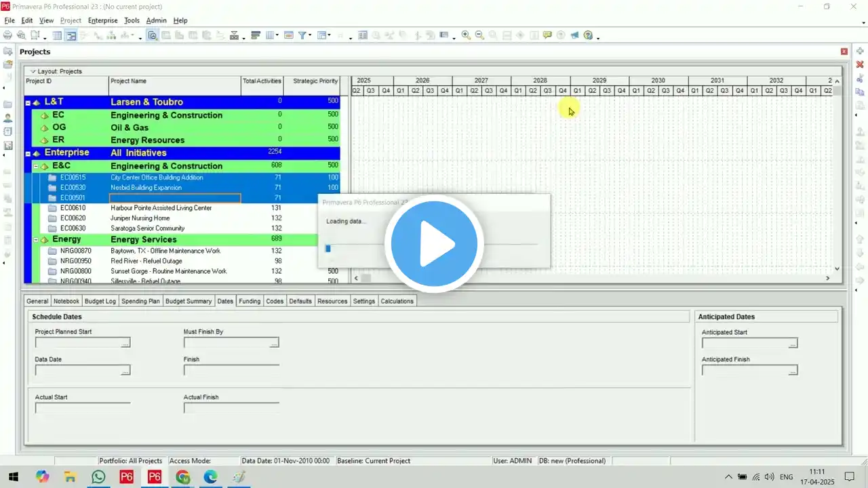Viewport: 868px width, 488px height.
Task: Show hidden system tray icons
Action: [x=728, y=476]
